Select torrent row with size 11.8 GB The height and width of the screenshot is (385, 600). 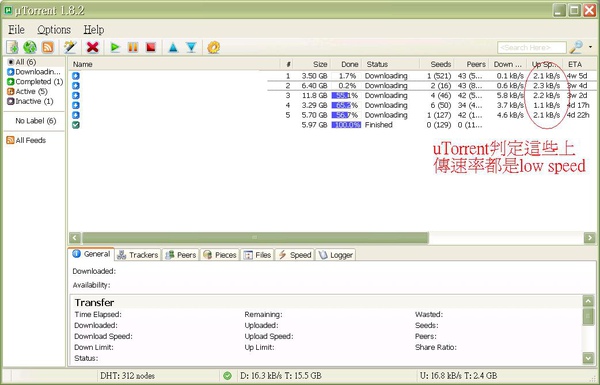point(332,95)
